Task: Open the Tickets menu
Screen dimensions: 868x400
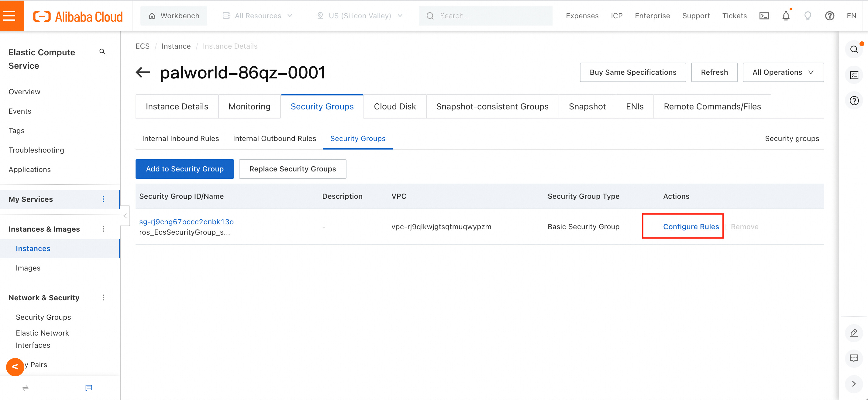Action: [734, 16]
